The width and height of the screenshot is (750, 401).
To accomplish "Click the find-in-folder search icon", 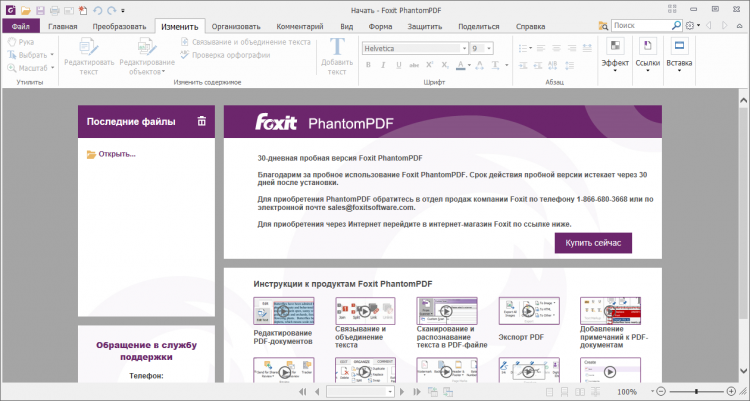I will point(604,26).
